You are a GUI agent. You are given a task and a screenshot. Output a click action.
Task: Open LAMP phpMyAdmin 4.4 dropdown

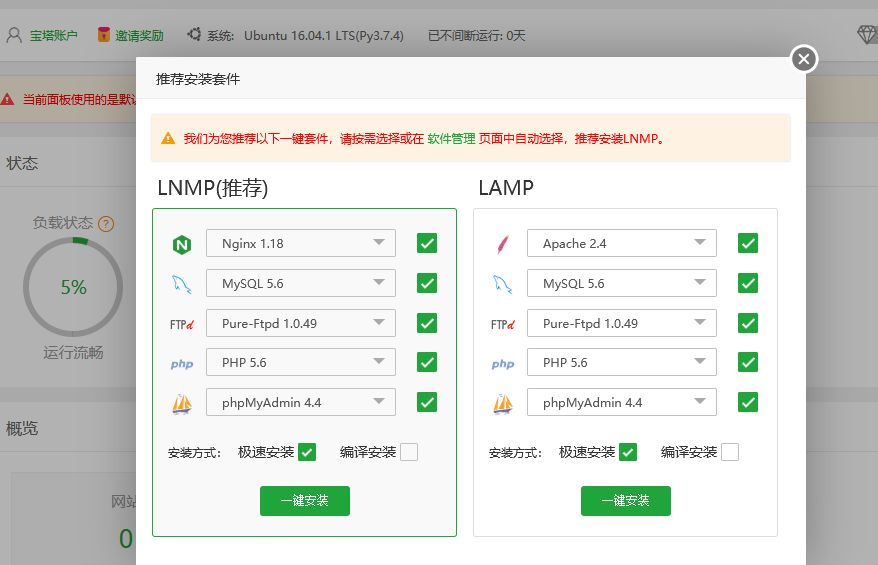click(622, 402)
